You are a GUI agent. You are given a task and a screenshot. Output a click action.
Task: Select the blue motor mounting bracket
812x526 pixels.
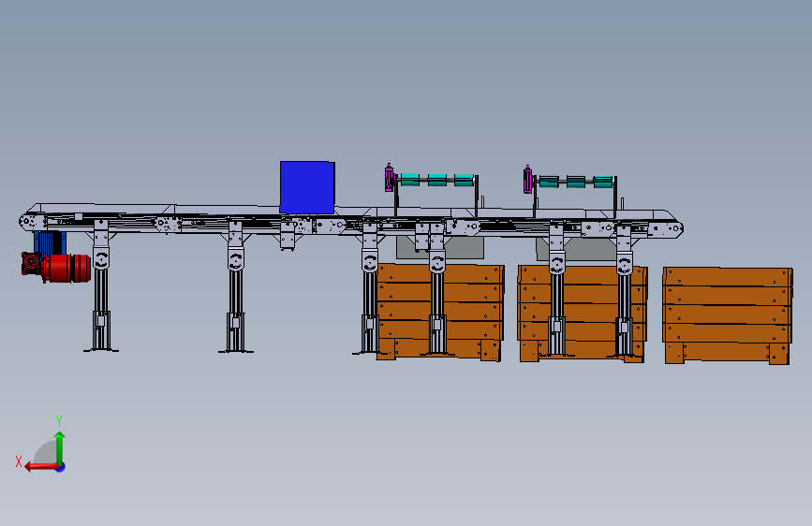(x=50, y=242)
